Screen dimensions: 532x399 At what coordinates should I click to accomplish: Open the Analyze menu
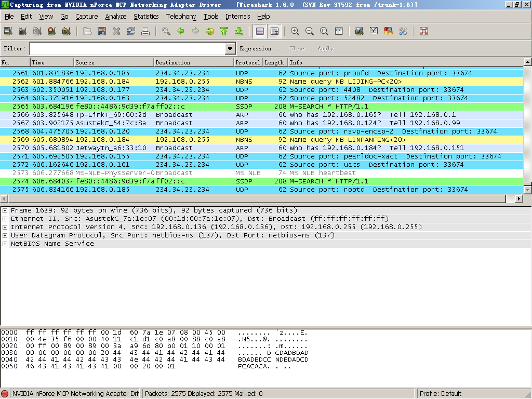point(116,16)
